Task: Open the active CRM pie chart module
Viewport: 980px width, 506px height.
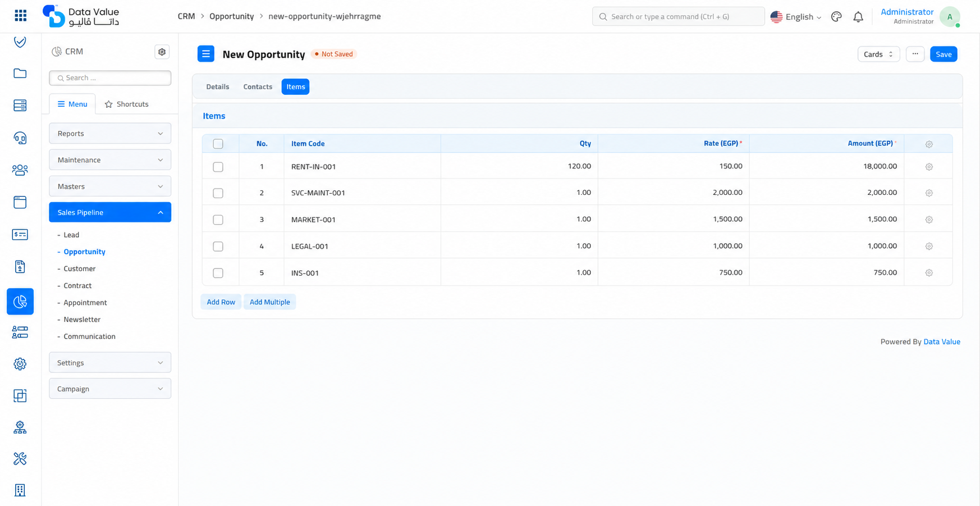Action: tap(20, 302)
